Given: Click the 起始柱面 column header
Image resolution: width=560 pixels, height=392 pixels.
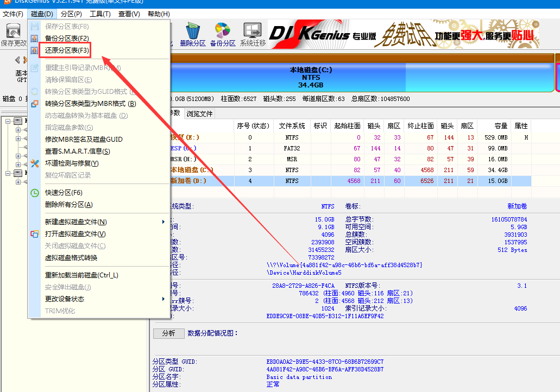Looking at the screenshot, I should tap(347, 125).
